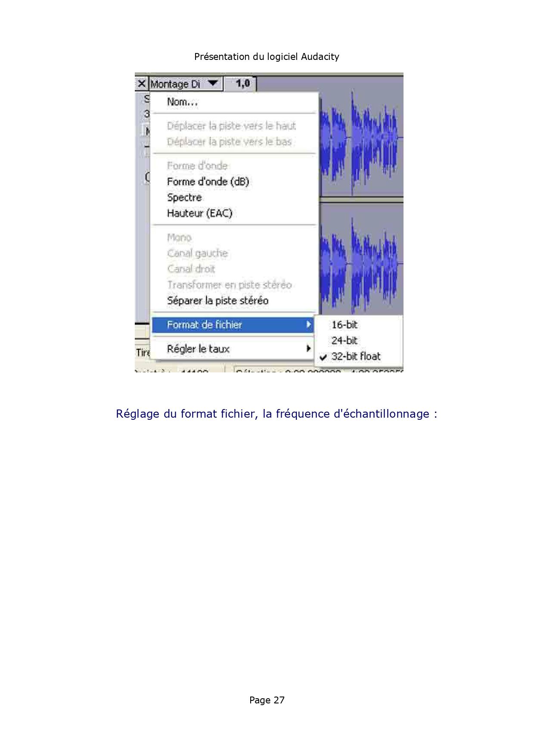Open the Nom... menu entry
Viewport: 534px width, 756px height.
[182, 102]
